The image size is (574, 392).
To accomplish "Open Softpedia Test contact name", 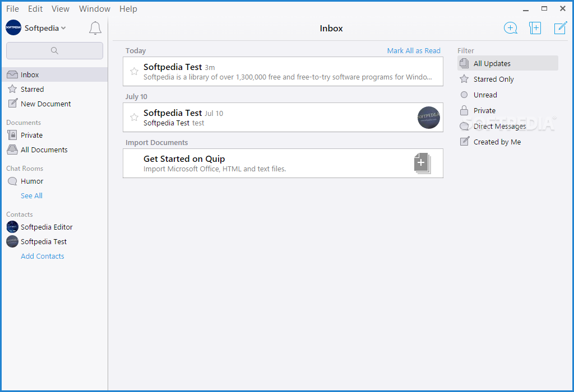I will pos(44,242).
